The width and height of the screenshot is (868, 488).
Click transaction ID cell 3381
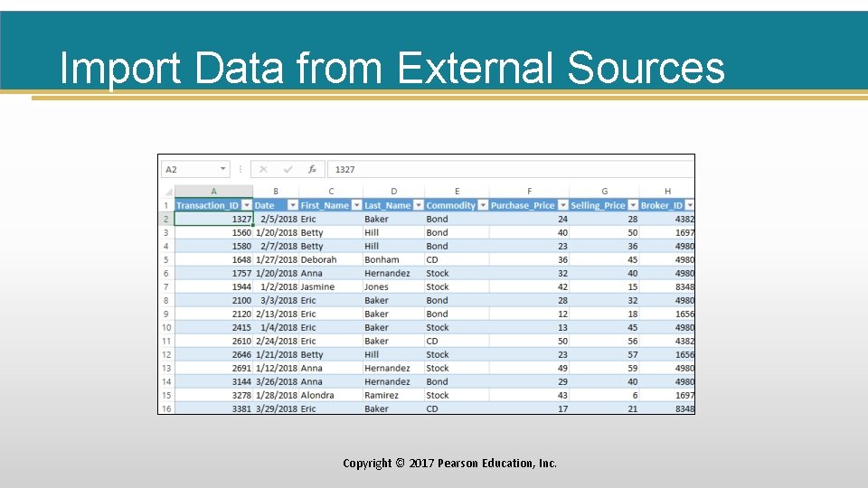point(213,408)
